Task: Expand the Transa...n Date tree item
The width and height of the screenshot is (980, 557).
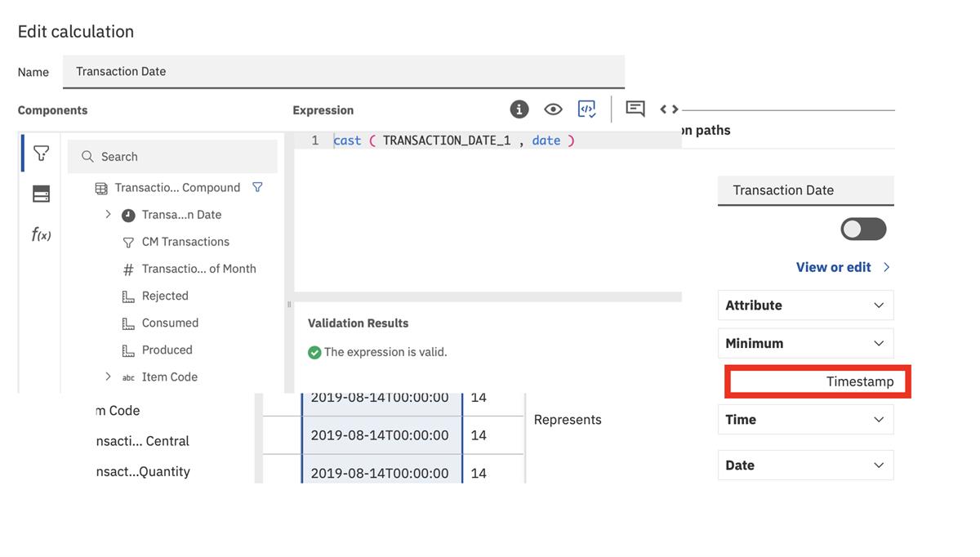Action: point(107,214)
